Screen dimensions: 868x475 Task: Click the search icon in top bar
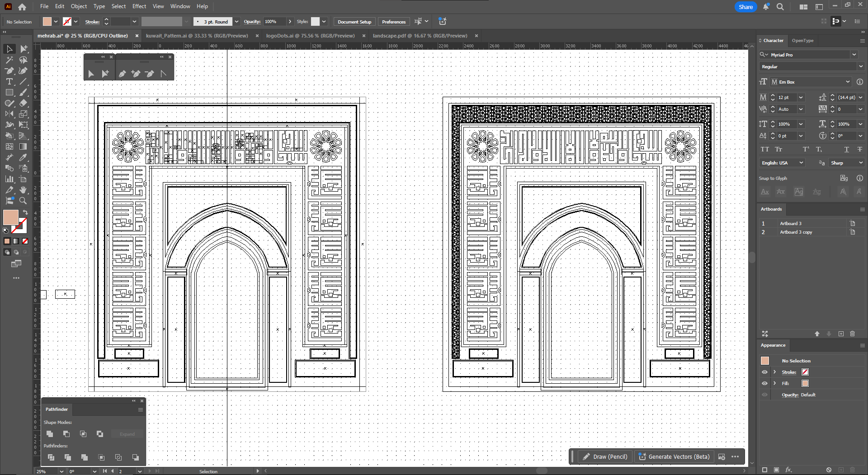click(x=780, y=7)
